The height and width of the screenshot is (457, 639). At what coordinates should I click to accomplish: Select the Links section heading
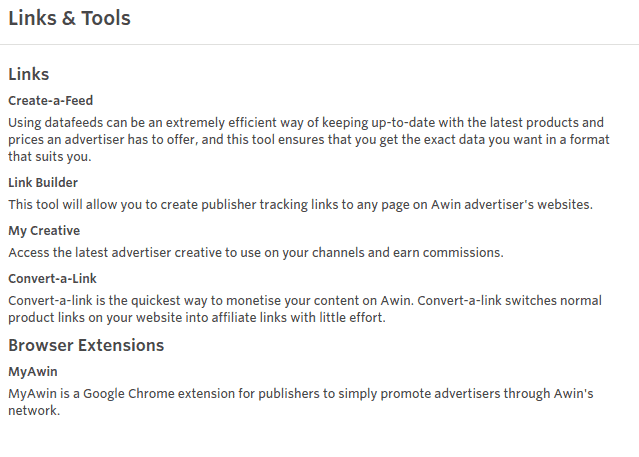(29, 74)
